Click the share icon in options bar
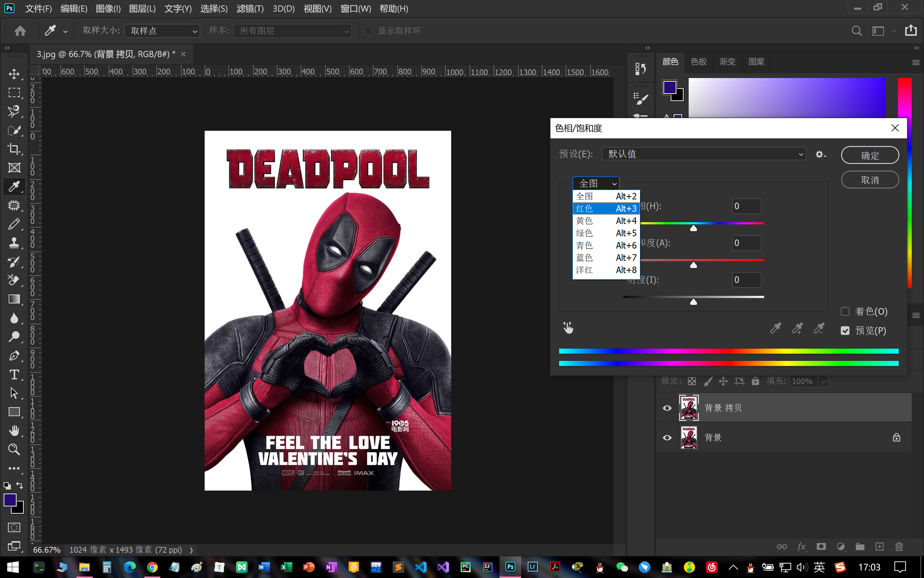This screenshot has height=578, width=924. [x=911, y=30]
